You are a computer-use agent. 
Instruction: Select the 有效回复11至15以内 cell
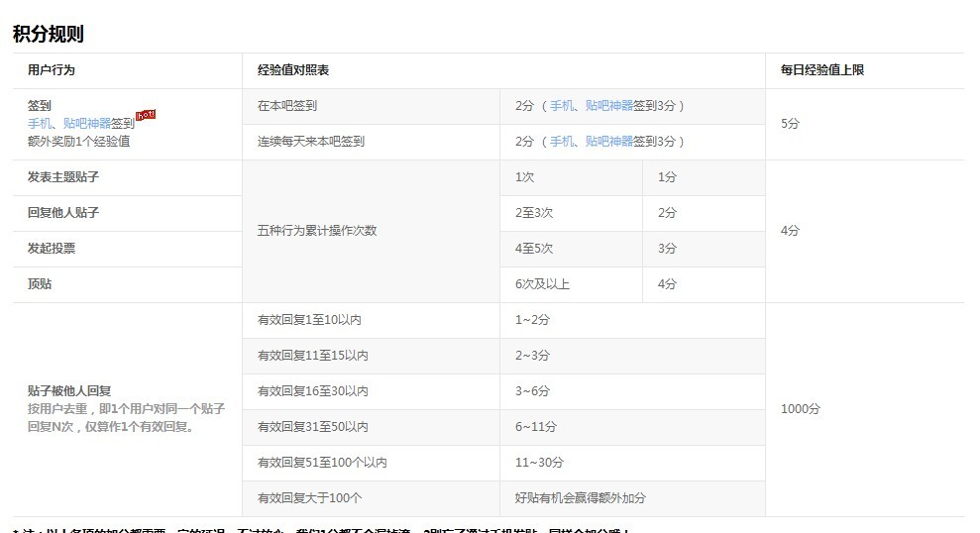click(371, 357)
